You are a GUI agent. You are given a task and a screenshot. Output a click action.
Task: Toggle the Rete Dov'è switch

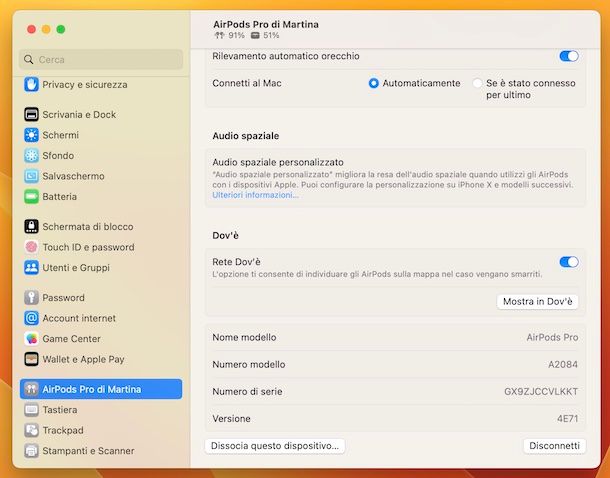click(x=569, y=262)
